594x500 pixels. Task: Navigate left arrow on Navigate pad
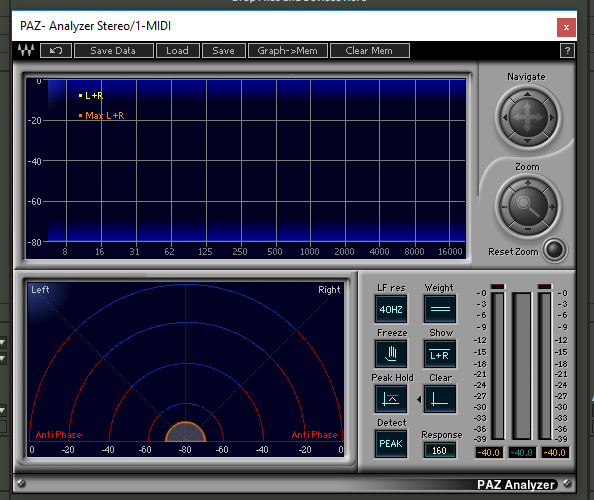[x=504, y=117]
